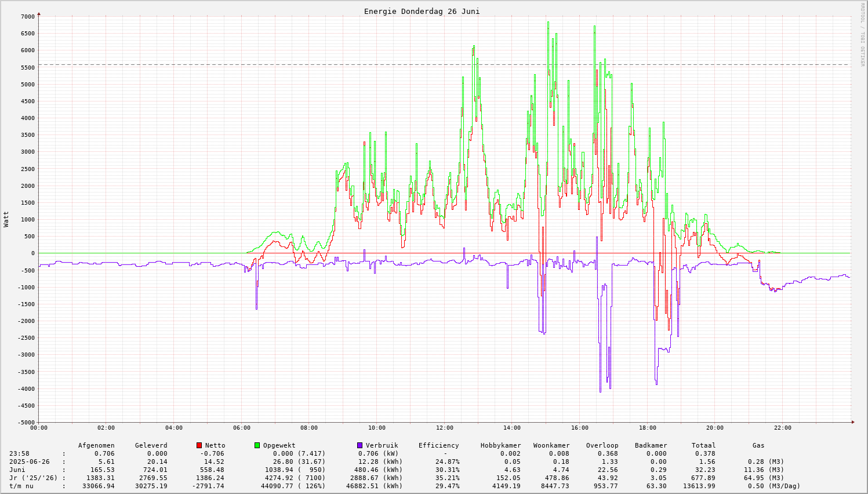Select the Afgenomen column header
The height and width of the screenshot is (494, 868).
[96, 445]
